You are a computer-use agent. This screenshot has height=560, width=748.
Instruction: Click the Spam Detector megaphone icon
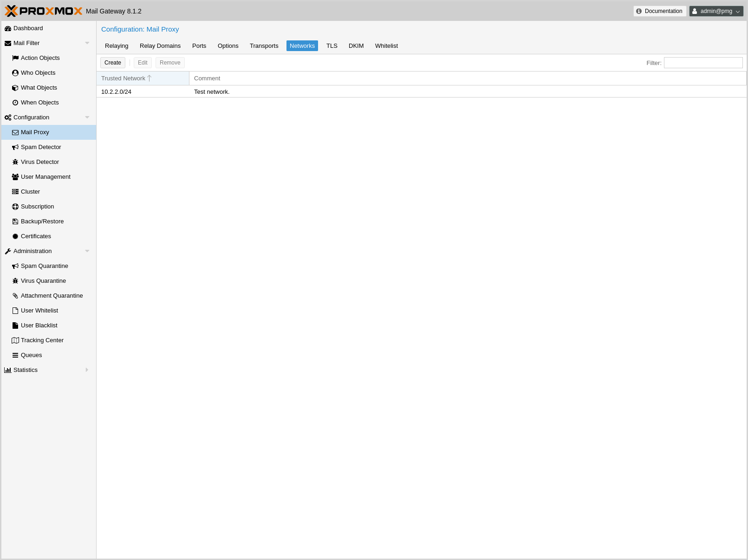pyautogui.click(x=15, y=147)
